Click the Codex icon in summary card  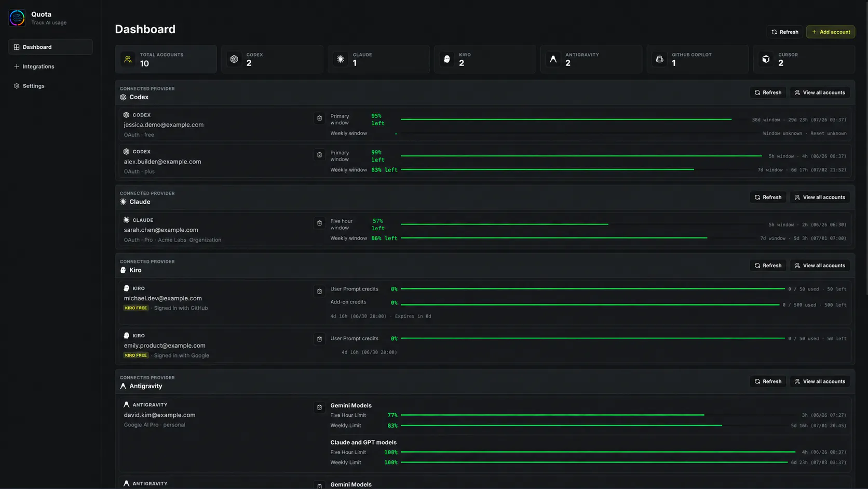coord(234,59)
